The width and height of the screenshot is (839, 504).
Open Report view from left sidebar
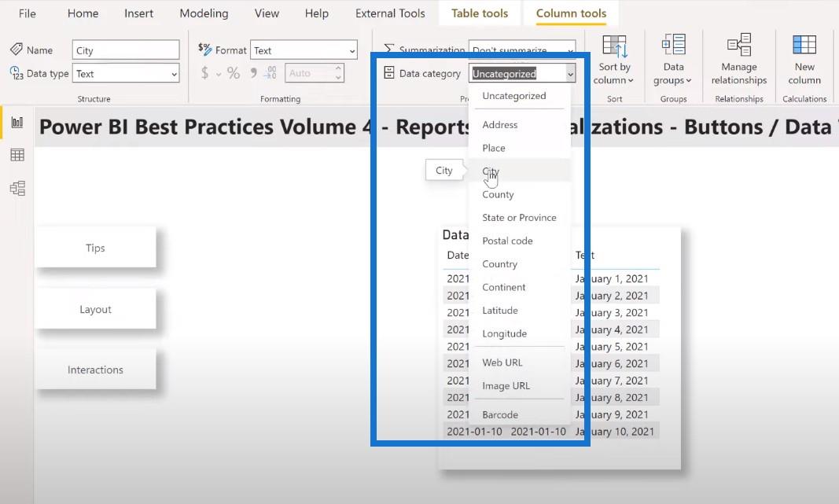click(x=17, y=123)
